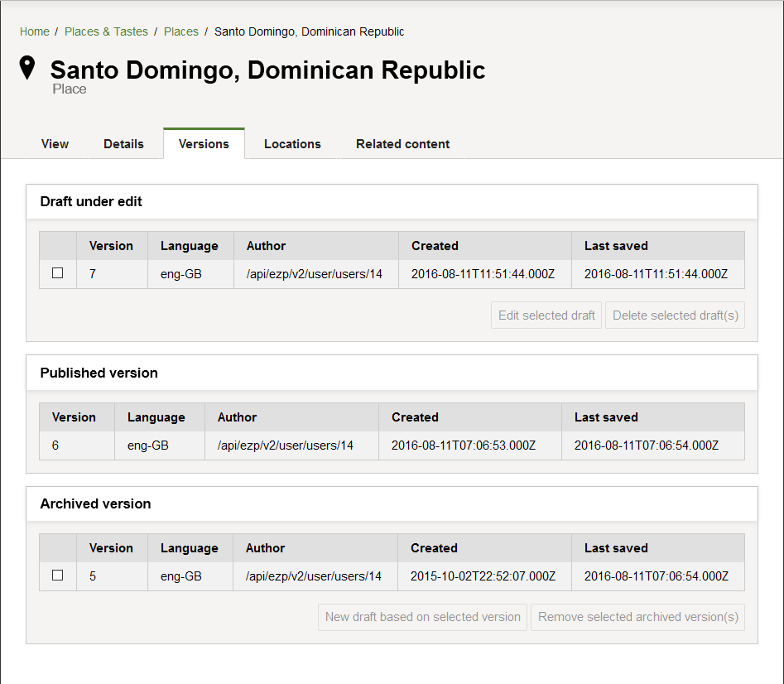Screen dimensions: 784x684
Task: Click the Draft under edit heading
Action: tap(91, 201)
